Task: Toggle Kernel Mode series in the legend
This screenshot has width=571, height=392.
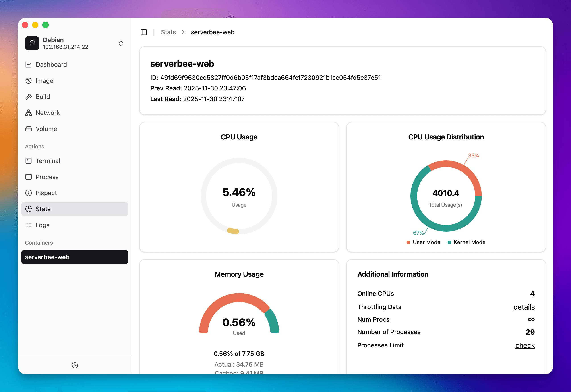Action: (x=466, y=242)
